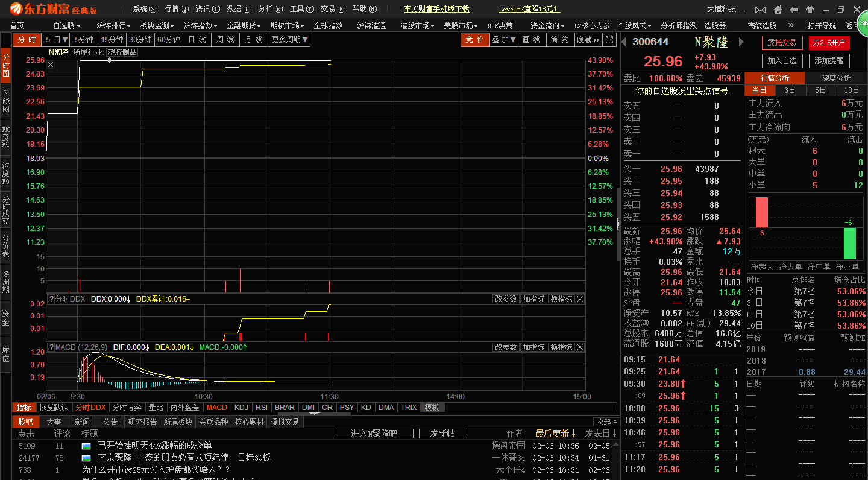Open K线图 in left sidebar
The height and width of the screenshot is (480, 868).
click(5, 101)
